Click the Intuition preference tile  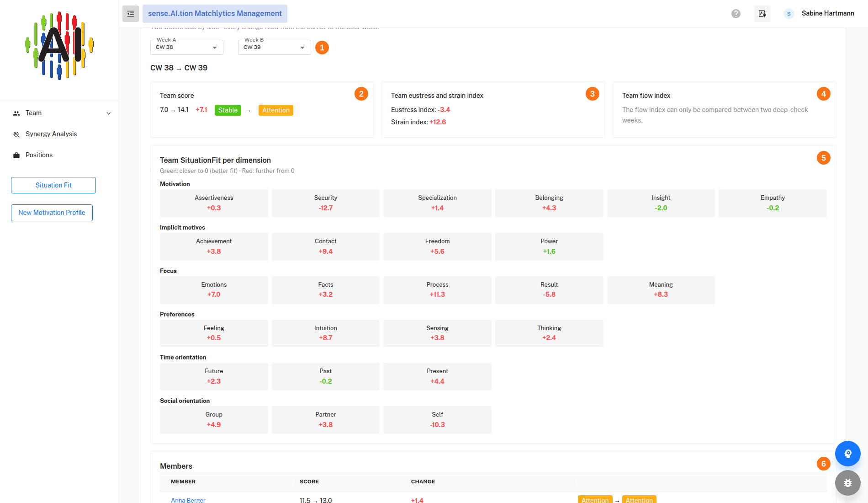click(326, 333)
